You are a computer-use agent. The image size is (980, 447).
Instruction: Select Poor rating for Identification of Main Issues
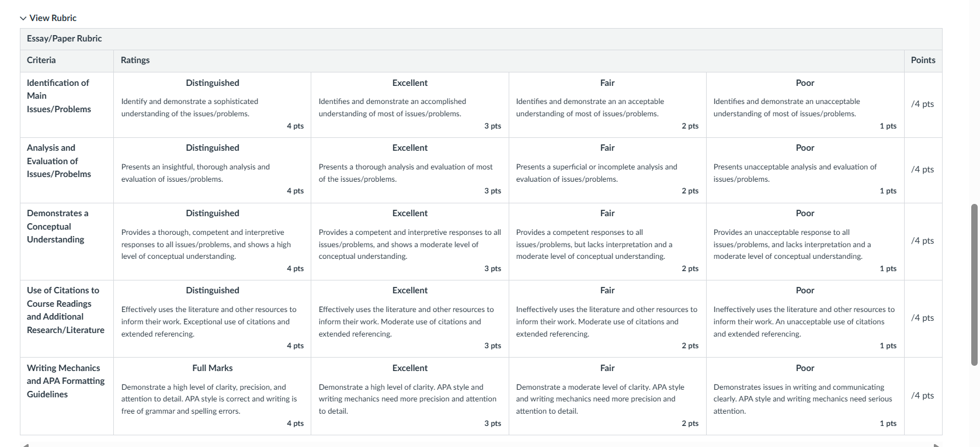[805, 105]
